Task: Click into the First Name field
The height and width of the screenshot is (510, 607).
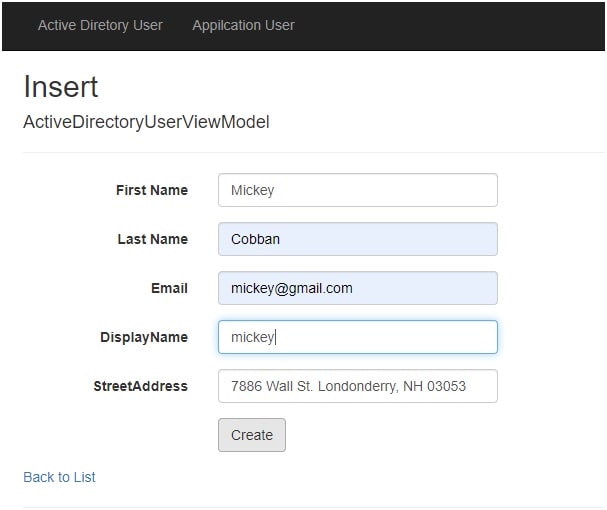Action: pyautogui.click(x=358, y=190)
